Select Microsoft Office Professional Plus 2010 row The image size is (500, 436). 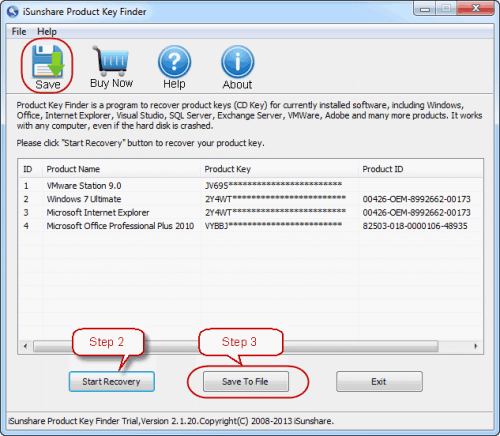(250, 226)
